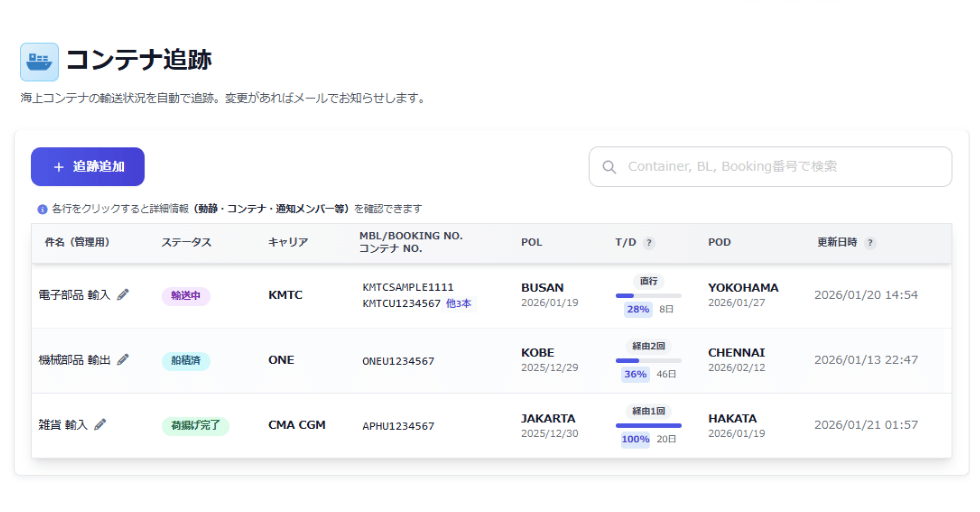Screen dimensions: 980x512
Task: Open the 電子部品 輸入 row name
Action: [x=74, y=295]
